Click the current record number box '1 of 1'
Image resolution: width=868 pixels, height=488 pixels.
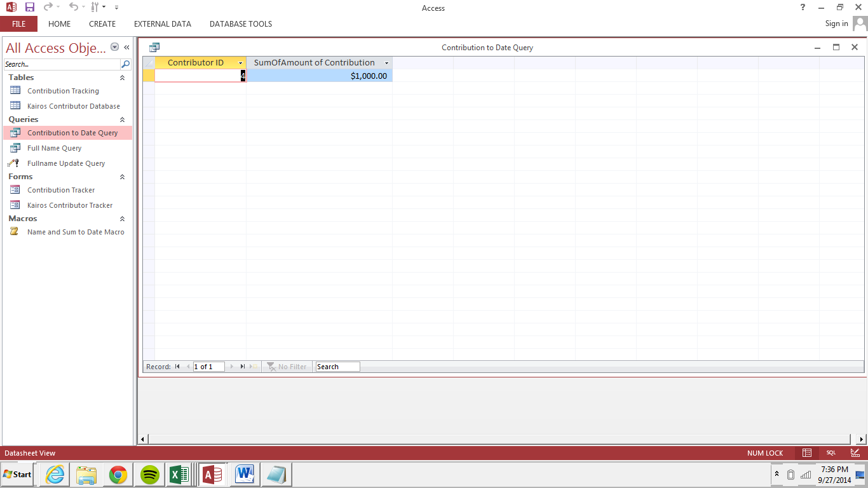click(x=209, y=367)
